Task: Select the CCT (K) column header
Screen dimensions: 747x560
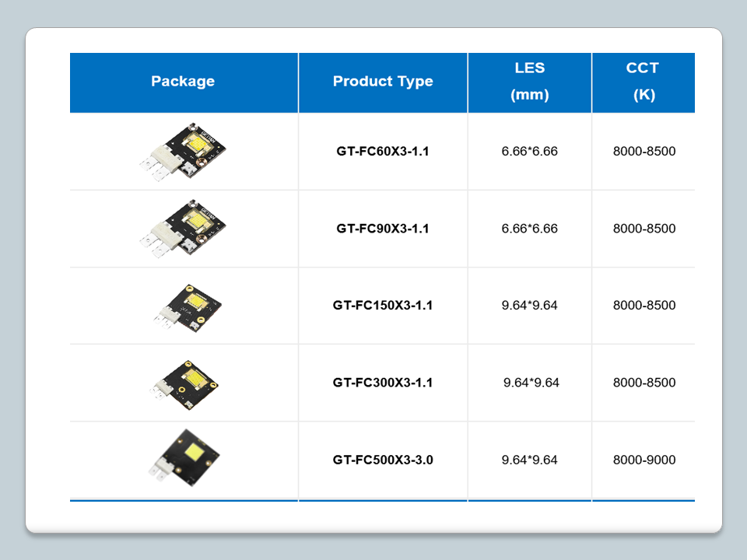Action: pos(643,82)
